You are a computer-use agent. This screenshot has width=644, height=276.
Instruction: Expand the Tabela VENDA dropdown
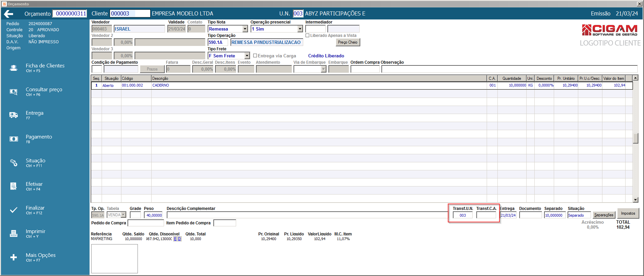tap(123, 215)
